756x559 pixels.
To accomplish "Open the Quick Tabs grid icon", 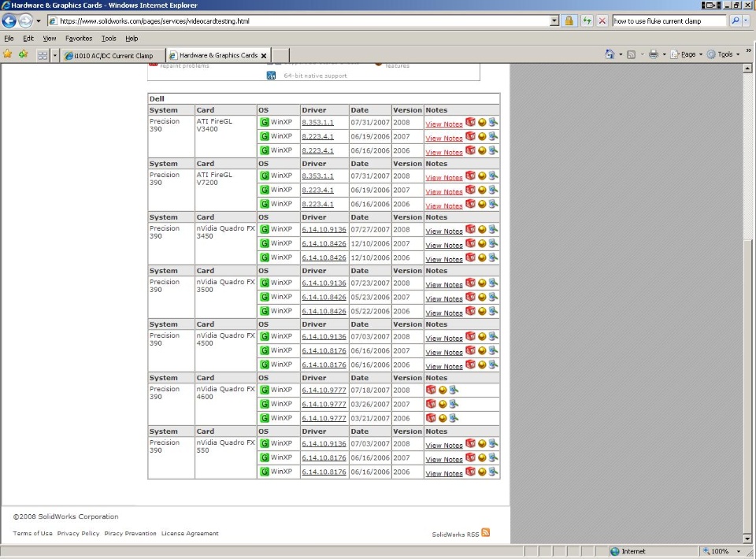I will click(43, 55).
